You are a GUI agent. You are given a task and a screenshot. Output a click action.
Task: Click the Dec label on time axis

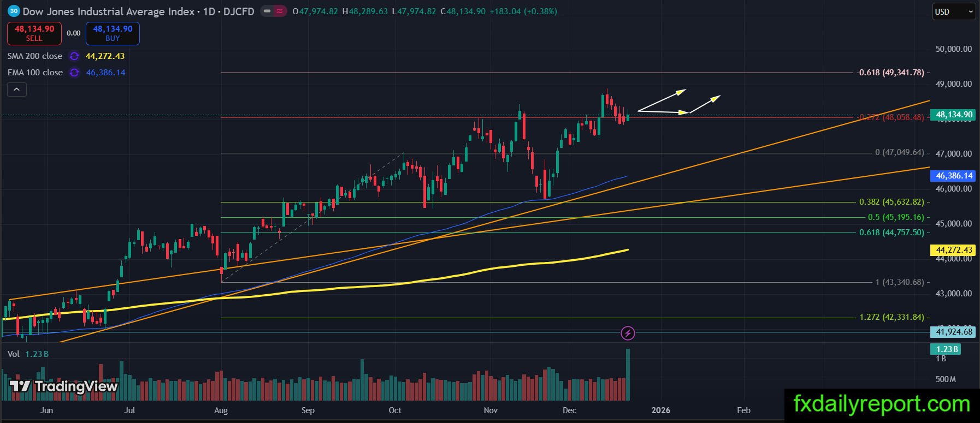point(570,410)
